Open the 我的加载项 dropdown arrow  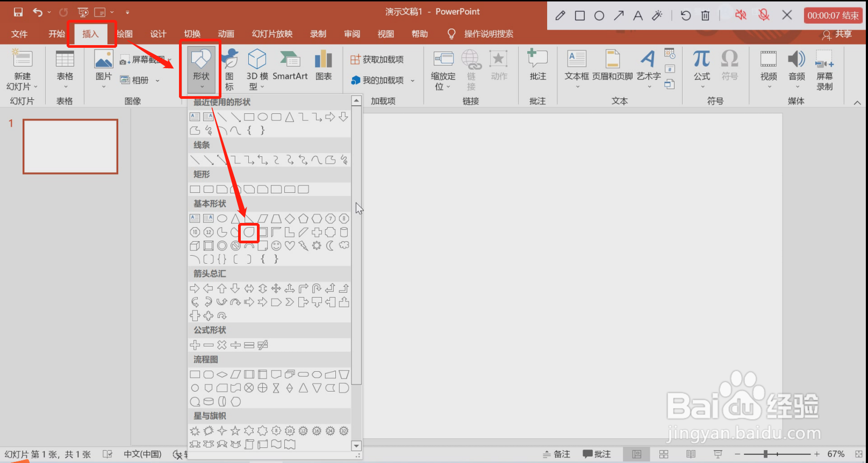(x=413, y=81)
